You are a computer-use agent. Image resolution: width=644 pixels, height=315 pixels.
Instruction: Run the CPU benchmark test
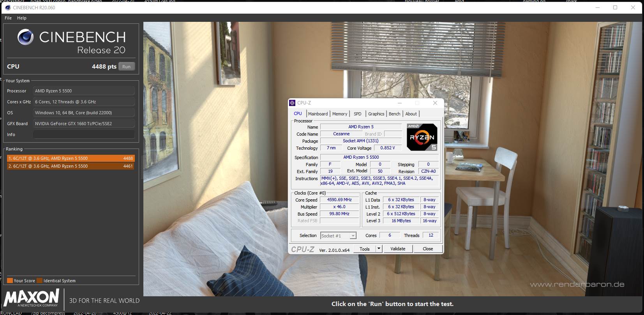click(x=126, y=67)
